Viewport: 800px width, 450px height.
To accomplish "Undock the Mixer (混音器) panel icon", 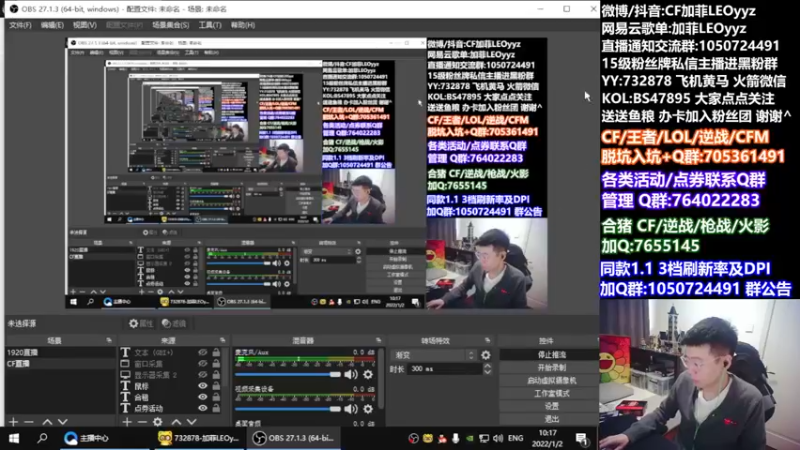I will pos(378,340).
